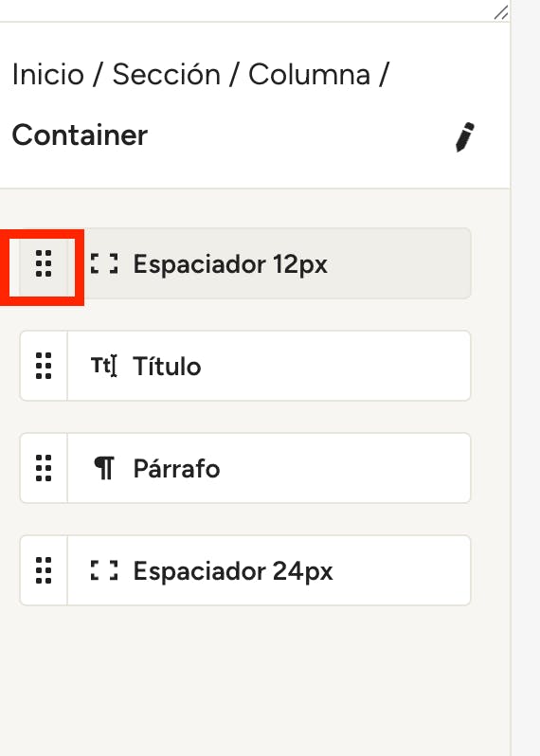Click the Párrafo row's dotted grip handle

[x=44, y=468]
